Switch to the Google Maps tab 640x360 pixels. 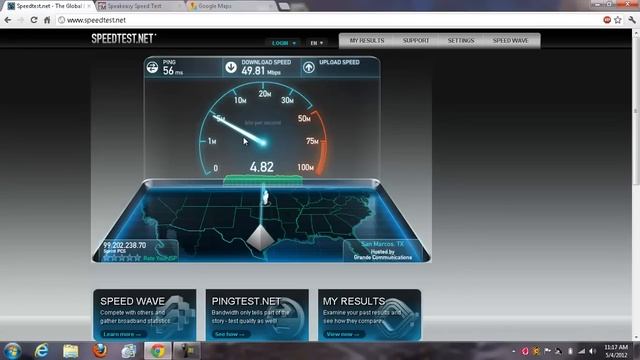click(x=231, y=6)
